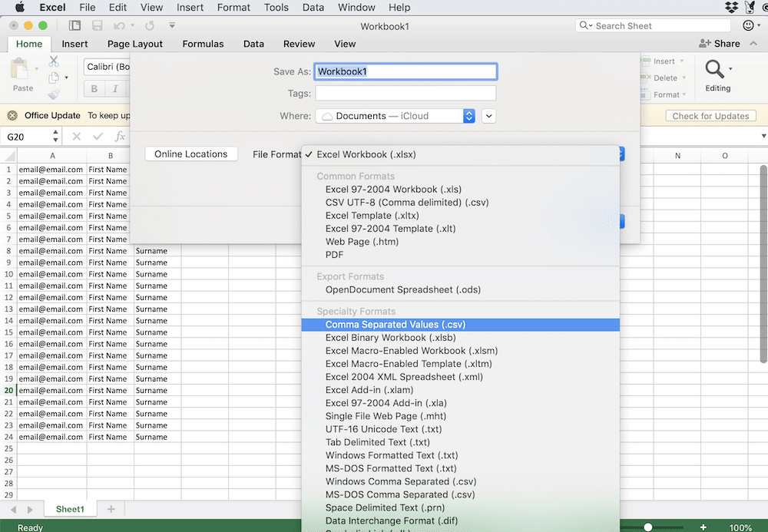Select the PDF format option
768x532 pixels.
click(460, 255)
